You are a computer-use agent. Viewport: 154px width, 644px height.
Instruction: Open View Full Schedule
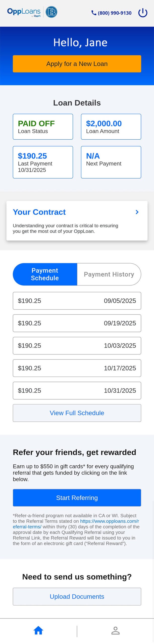click(77, 413)
